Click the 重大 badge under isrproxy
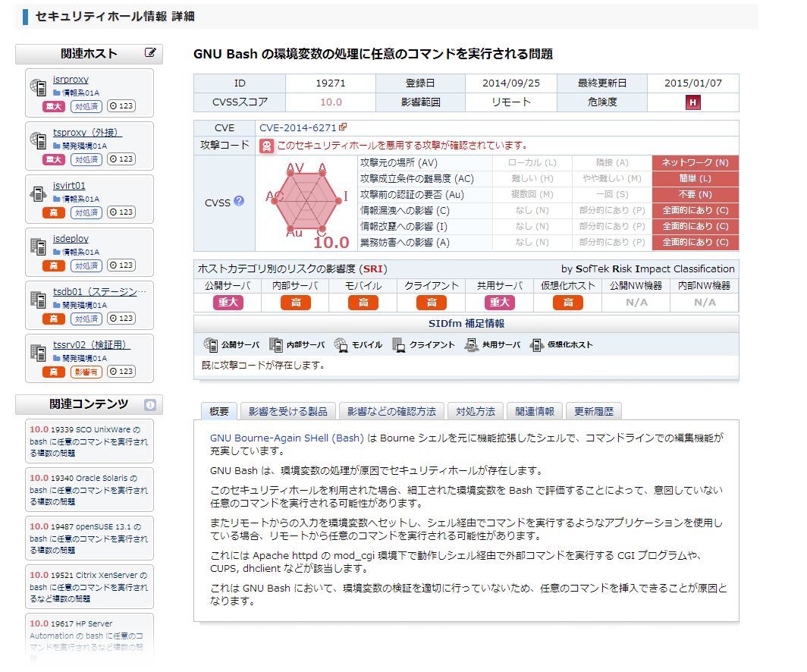The height and width of the screenshot is (672, 807). (54, 106)
